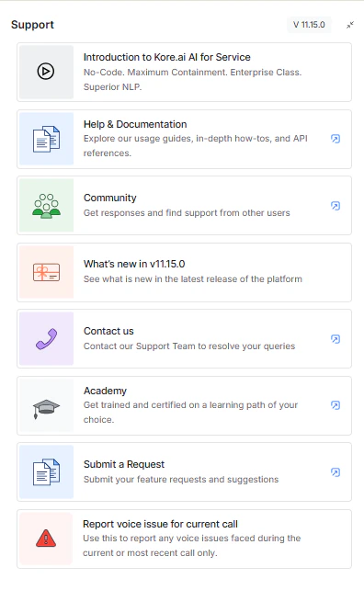Click text 'Get responses and find support from other users'

point(187,213)
